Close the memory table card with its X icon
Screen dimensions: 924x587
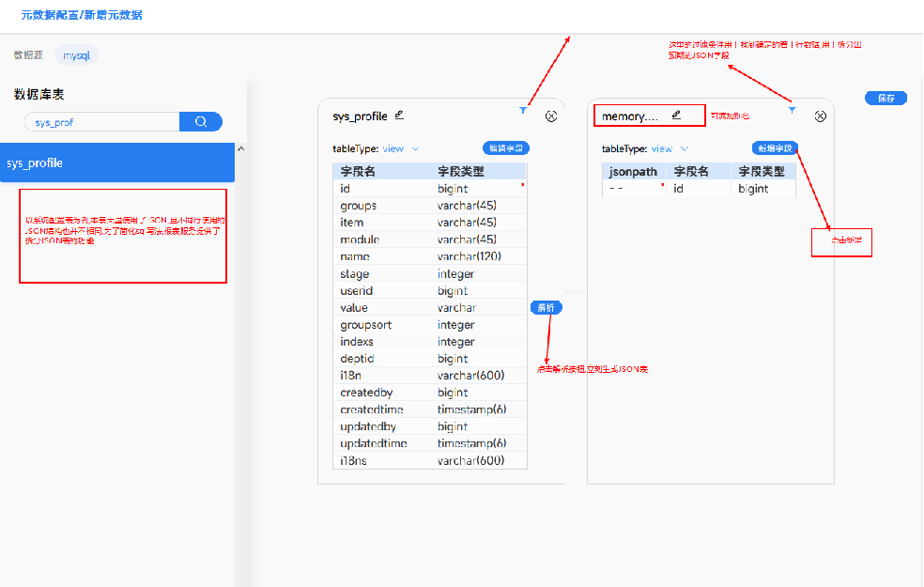[820, 116]
